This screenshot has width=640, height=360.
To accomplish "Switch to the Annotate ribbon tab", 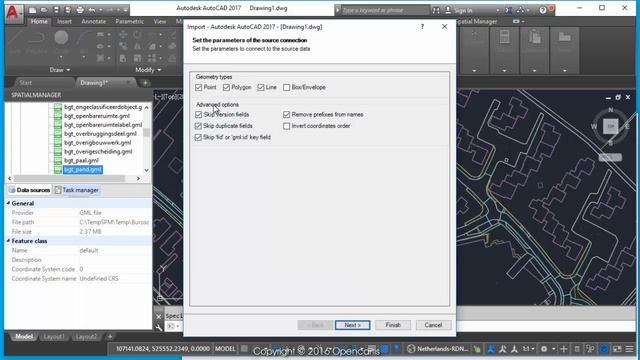I will [93, 21].
